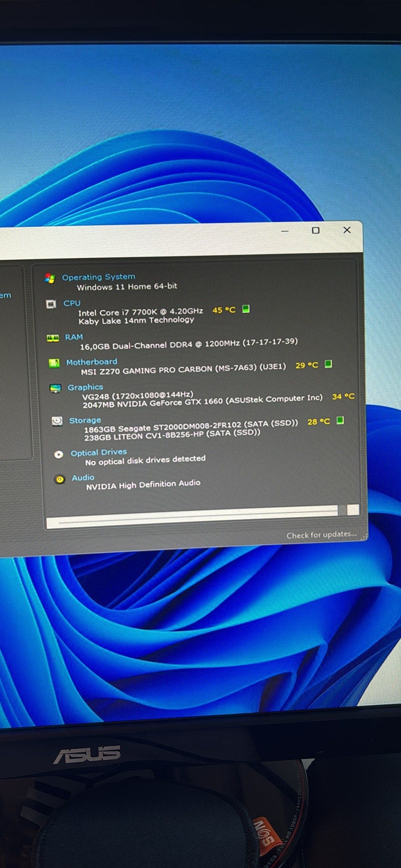Select Seagate ST2000DM008 drive line
This screenshot has width=401, height=868.
pos(191,426)
